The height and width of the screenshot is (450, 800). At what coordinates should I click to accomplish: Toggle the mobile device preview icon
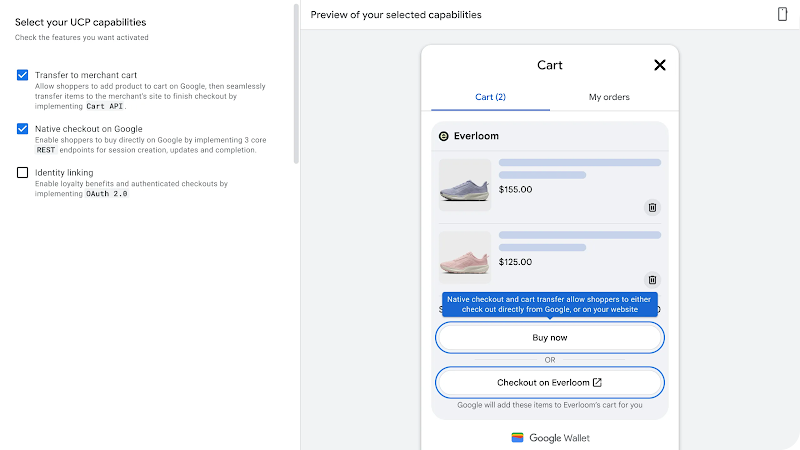(x=782, y=14)
